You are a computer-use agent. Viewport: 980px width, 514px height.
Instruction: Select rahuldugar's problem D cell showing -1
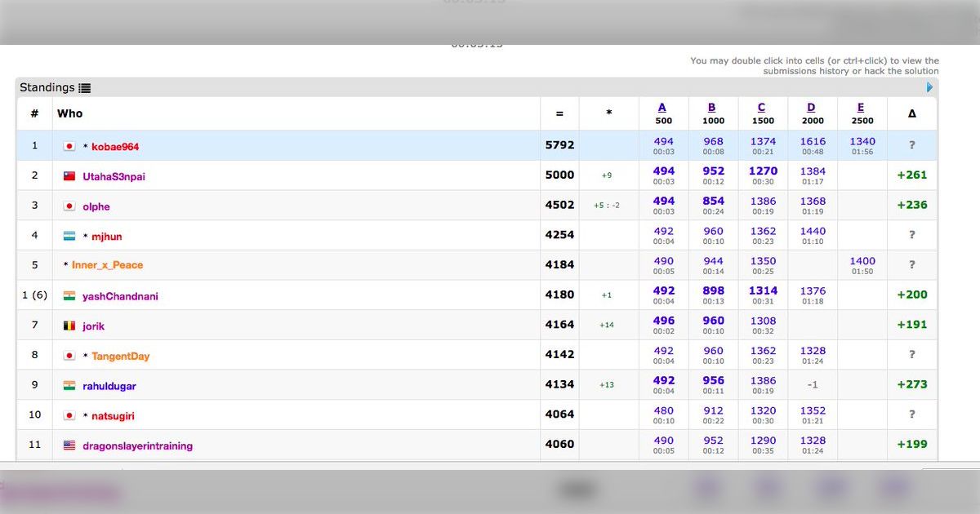pyautogui.click(x=813, y=384)
